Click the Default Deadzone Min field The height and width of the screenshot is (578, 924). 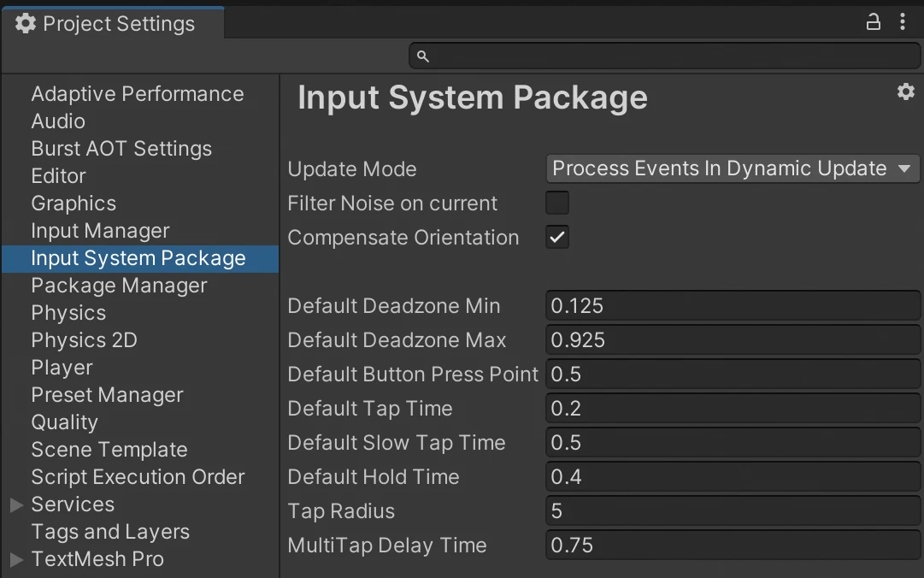pyautogui.click(x=732, y=306)
